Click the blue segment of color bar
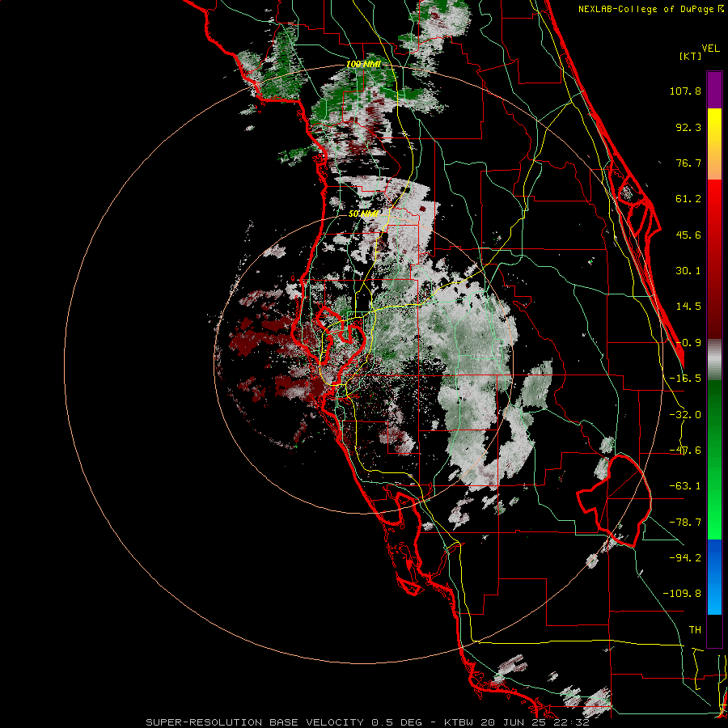 pyautogui.click(x=714, y=577)
